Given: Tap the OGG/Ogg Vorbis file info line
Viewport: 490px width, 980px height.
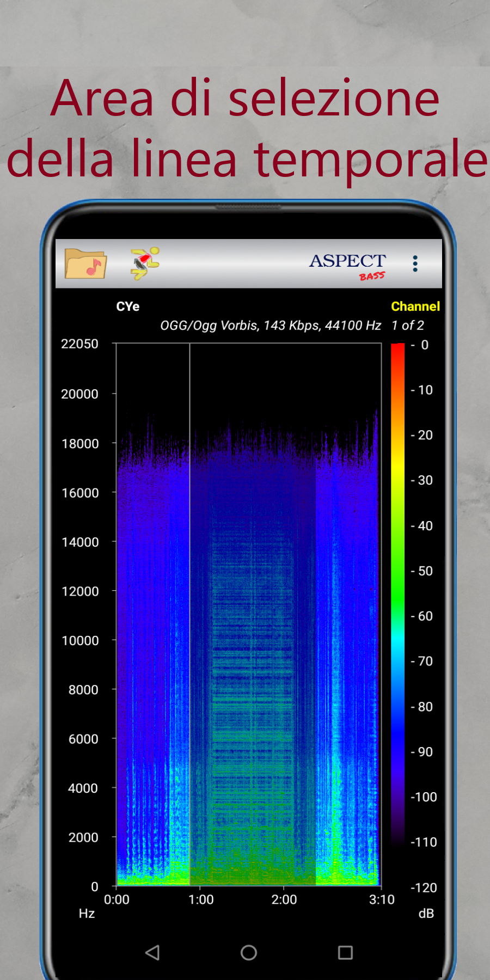Looking at the screenshot, I should 271,326.
